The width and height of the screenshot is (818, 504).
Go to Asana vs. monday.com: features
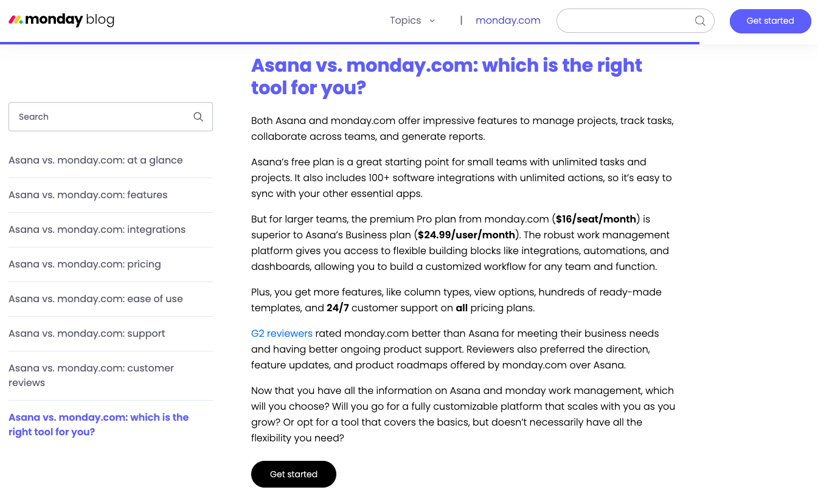coord(88,195)
